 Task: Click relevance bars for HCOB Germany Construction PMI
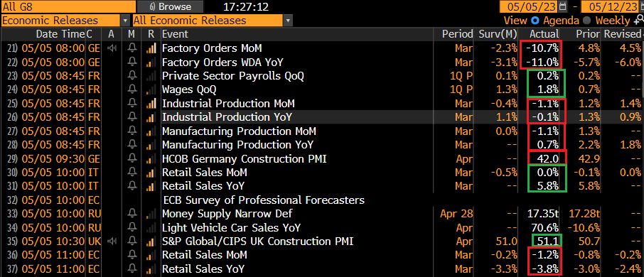point(151,159)
